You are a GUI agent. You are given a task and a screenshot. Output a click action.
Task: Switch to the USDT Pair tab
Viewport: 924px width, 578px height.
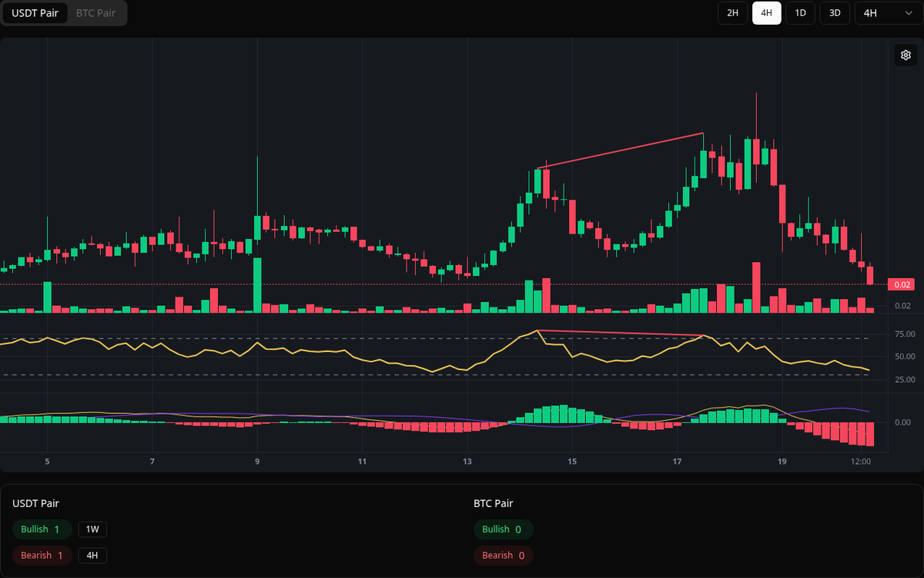[35, 13]
